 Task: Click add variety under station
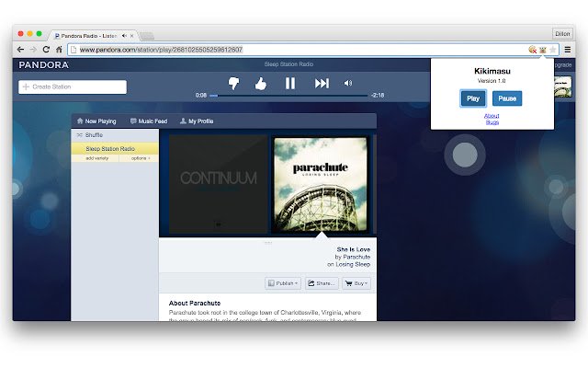coord(96,158)
